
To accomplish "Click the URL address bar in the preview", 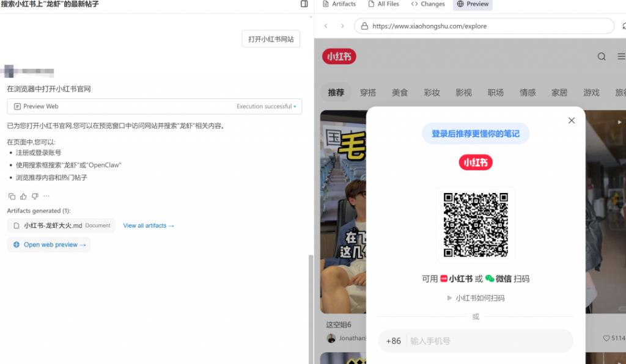I will tap(483, 26).
